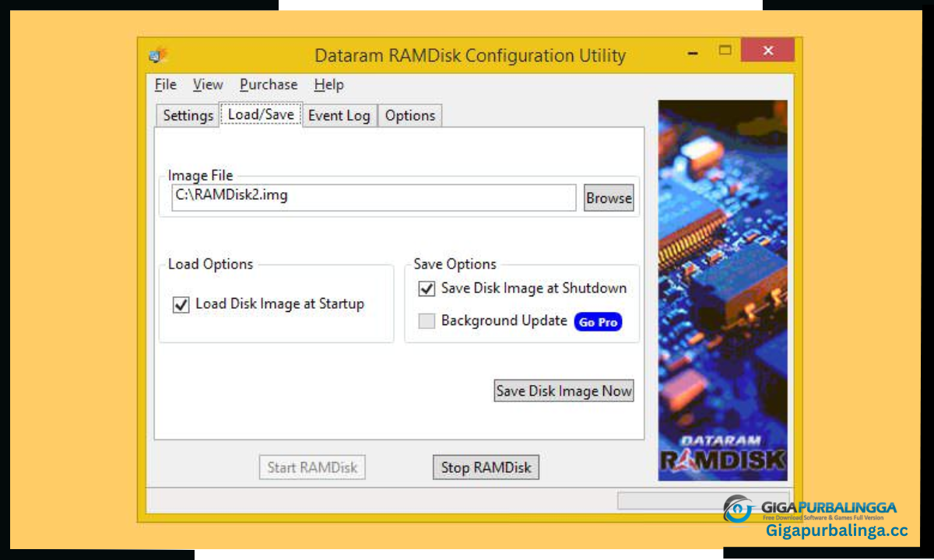This screenshot has width=934, height=560.
Task: Open the View menu
Action: coord(208,85)
